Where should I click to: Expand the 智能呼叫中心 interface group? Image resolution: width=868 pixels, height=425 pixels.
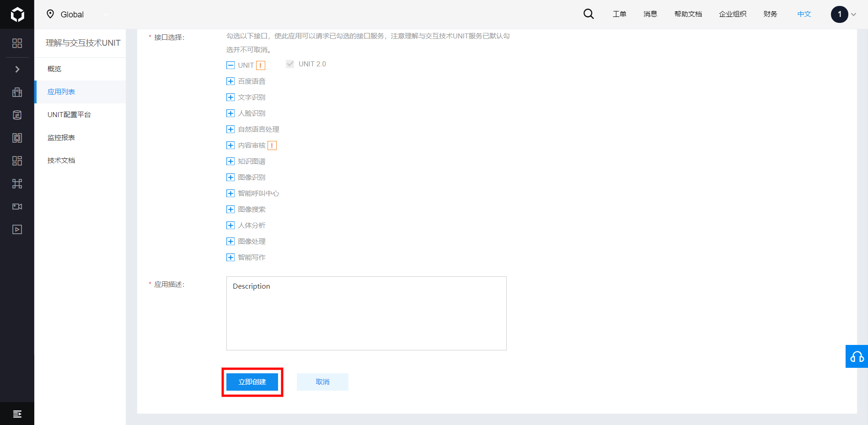[230, 194]
